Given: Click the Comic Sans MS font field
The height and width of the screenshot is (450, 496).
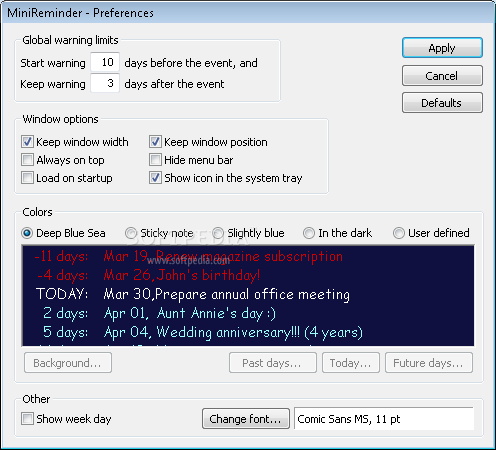Looking at the screenshot, I should point(384,419).
